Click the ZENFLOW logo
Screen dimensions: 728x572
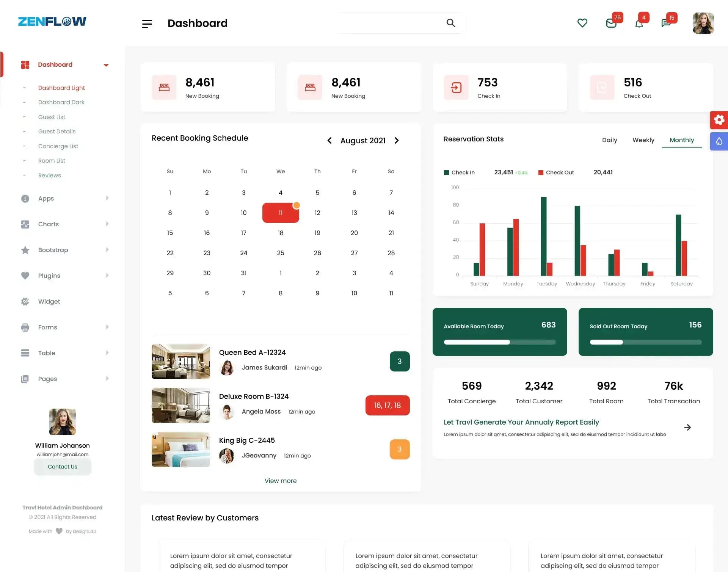click(52, 22)
